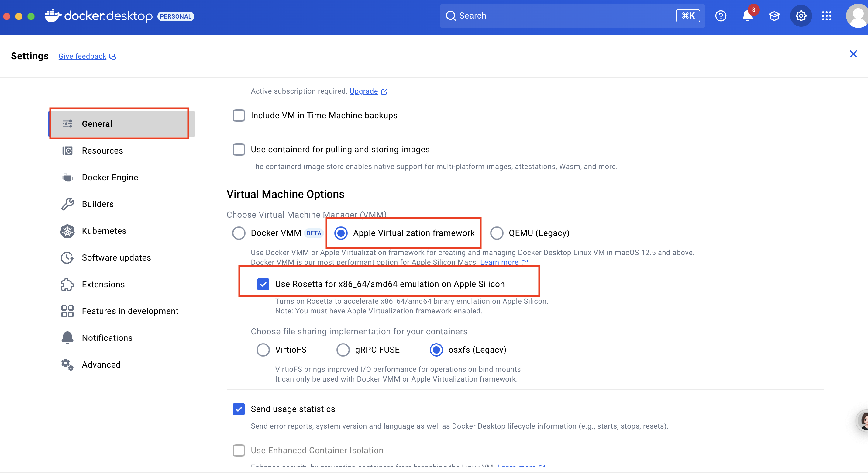
Task: Open Extensions settings section
Action: click(122, 284)
